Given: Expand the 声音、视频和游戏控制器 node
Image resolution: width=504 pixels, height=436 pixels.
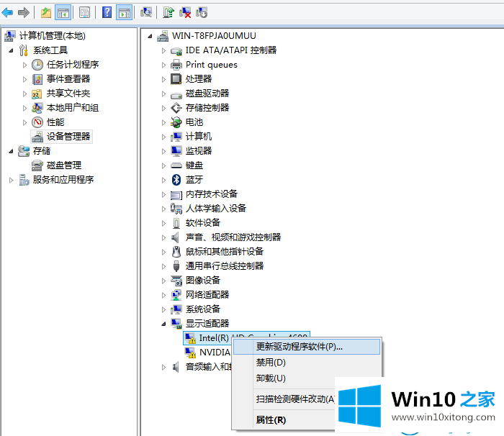Looking at the screenshot, I should tap(163, 237).
